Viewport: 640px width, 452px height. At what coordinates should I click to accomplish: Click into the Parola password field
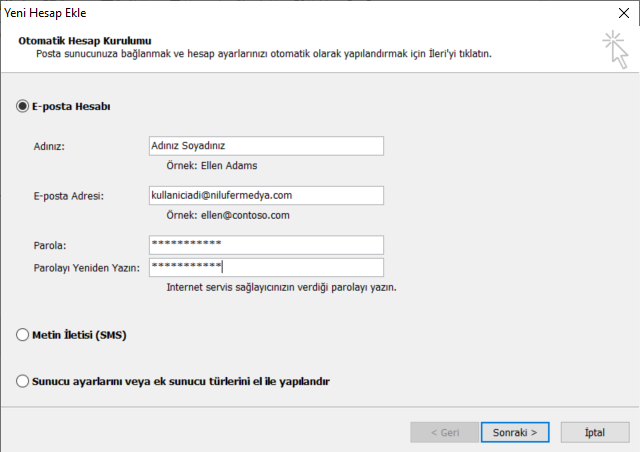point(266,245)
